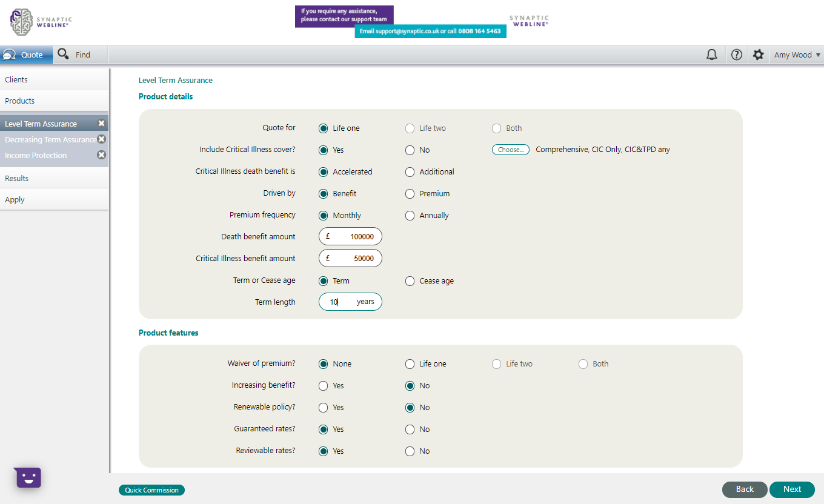This screenshot has width=824, height=504.
Task: Choose No for Reviewable rates
Action: click(410, 451)
